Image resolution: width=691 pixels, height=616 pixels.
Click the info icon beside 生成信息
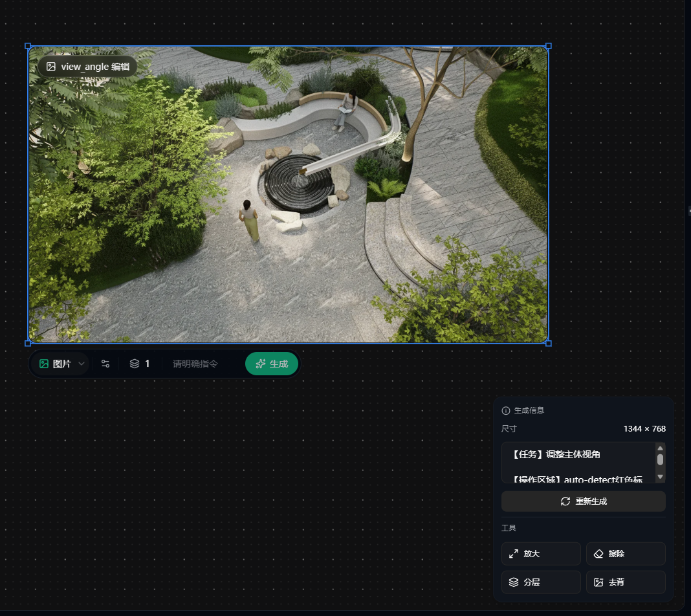tap(506, 410)
